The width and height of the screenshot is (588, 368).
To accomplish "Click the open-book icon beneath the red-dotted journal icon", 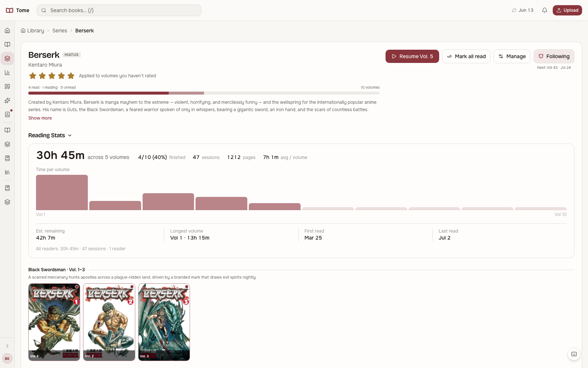I will pos(7,130).
